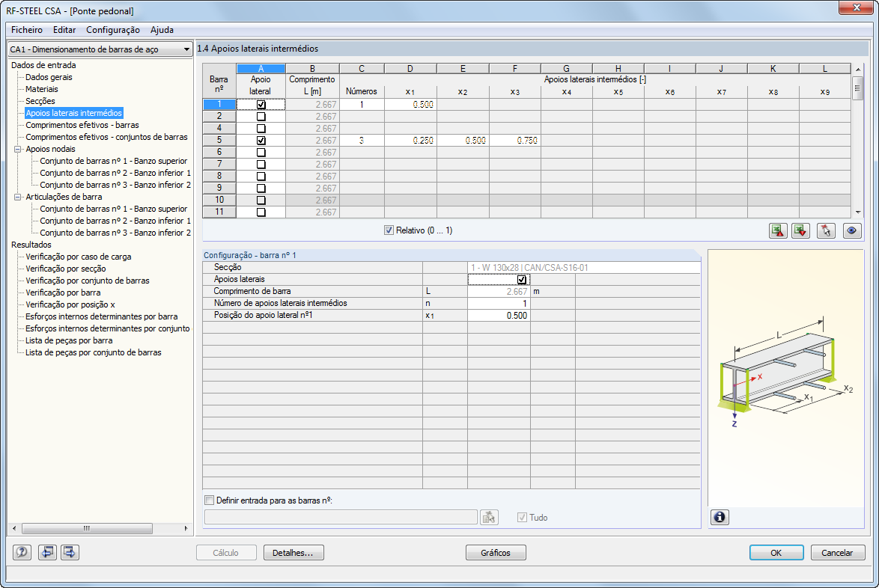Screen dimensions: 879x588
Task: Click the Gráficos button
Action: click(496, 553)
